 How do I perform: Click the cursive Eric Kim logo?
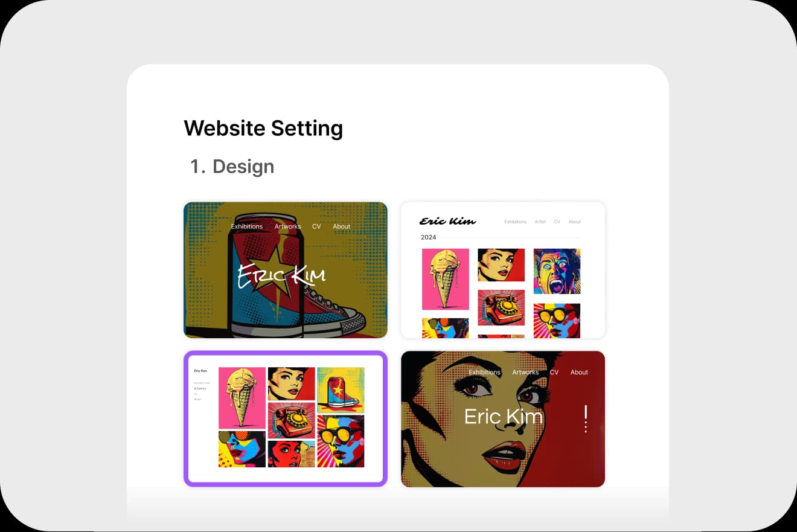point(447,221)
